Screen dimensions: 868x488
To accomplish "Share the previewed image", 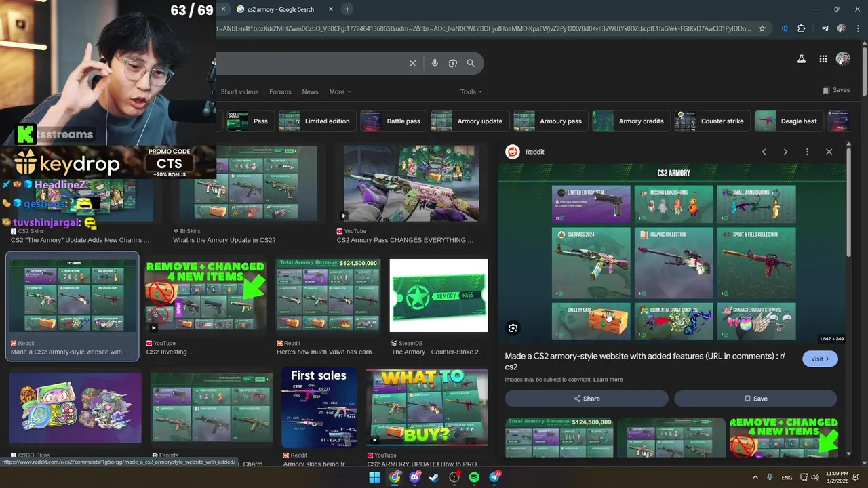I will (587, 399).
